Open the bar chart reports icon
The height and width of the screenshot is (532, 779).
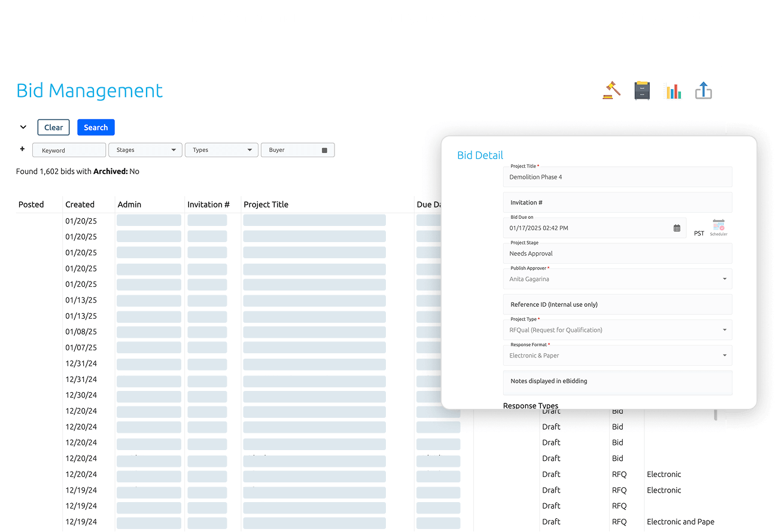(x=673, y=90)
